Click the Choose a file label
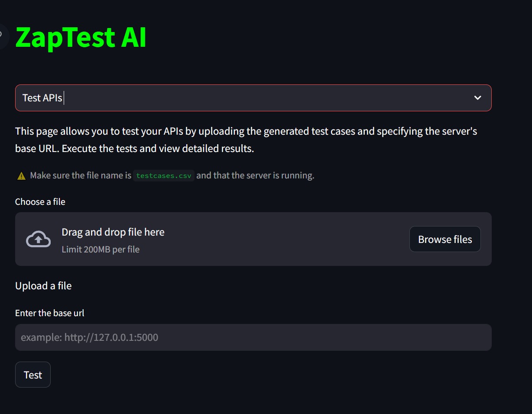This screenshot has width=532, height=414. pos(40,202)
